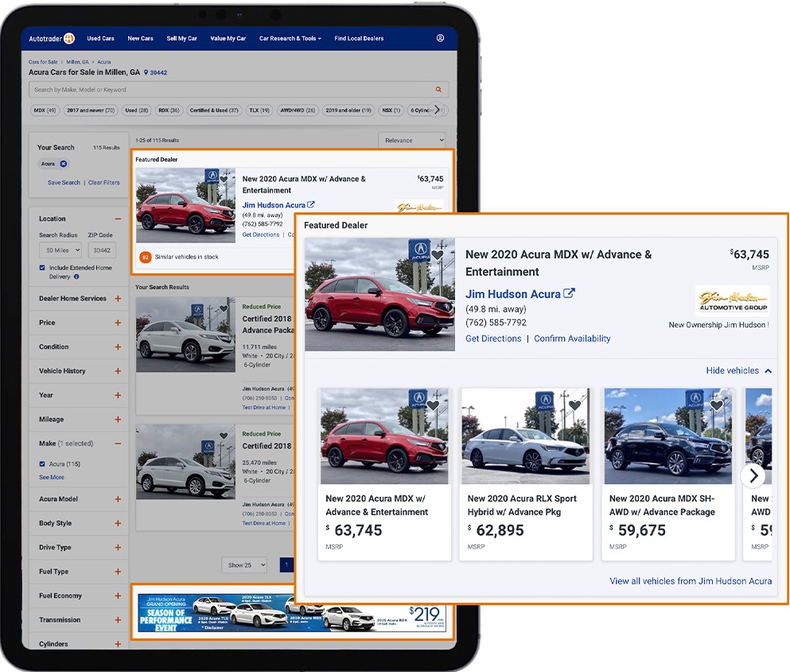Open Find Local Dealers menu
Viewport: 790px width, 672px height.
[359, 38]
